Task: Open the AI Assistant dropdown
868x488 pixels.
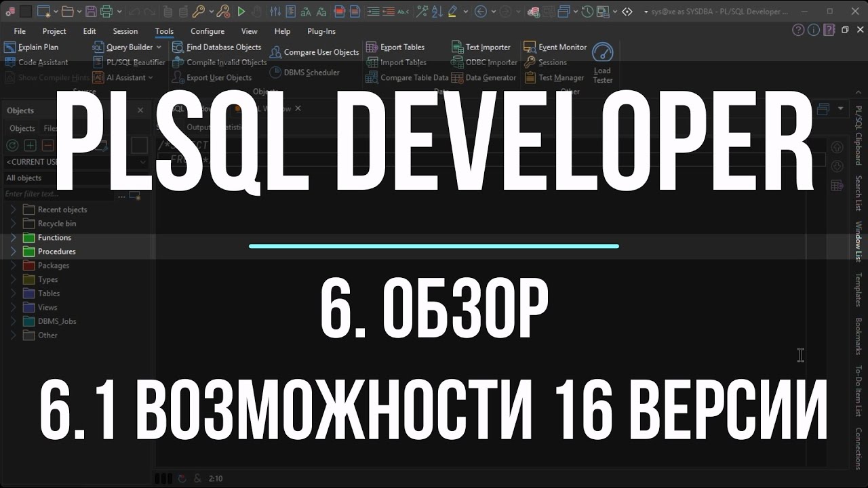Action: tap(151, 78)
